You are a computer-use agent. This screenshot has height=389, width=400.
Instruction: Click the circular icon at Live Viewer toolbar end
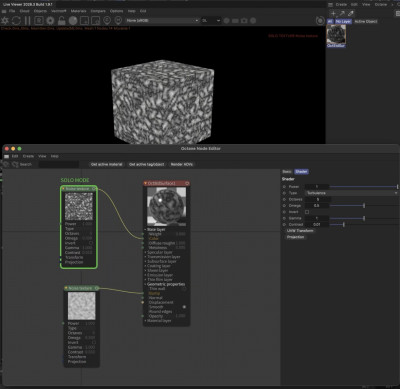coord(320,21)
